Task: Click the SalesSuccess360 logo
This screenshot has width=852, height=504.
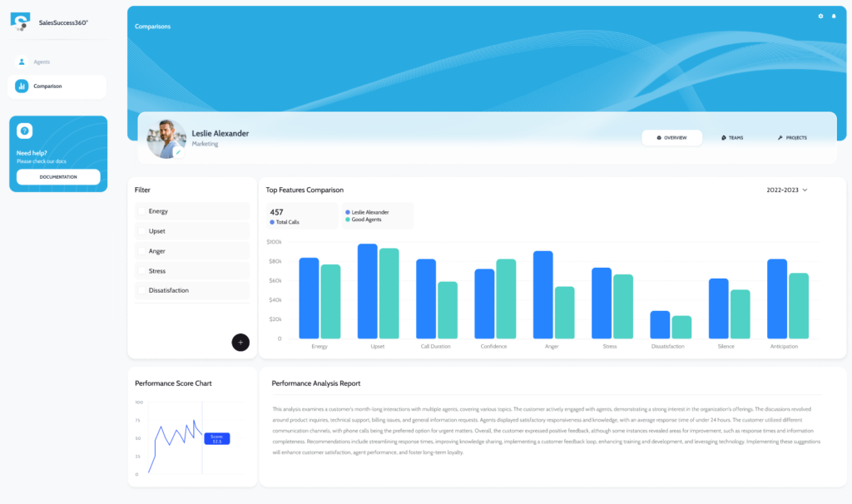Action: (21, 22)
